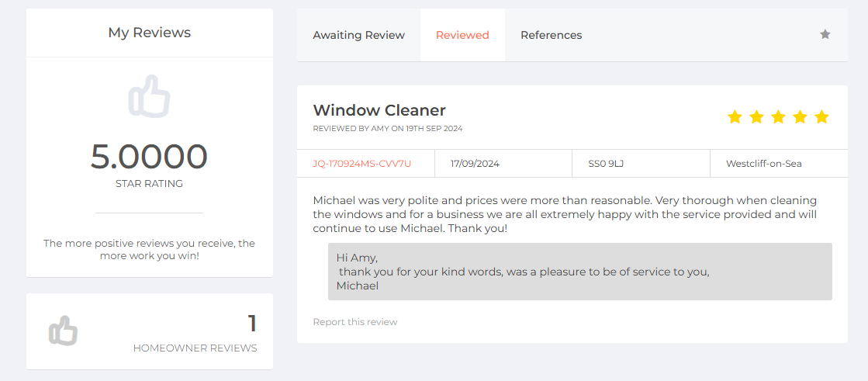Click the first yellow rating star
868x381 pixels.
[734, 117]
